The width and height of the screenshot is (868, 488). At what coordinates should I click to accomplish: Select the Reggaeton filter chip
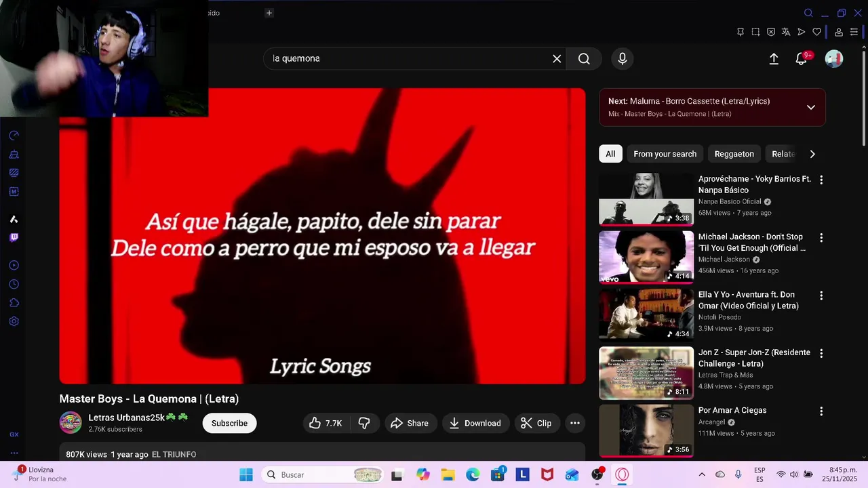(734, 154)
